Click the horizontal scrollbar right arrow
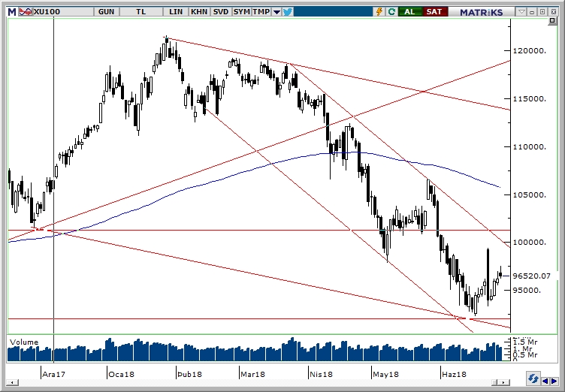This screenshot has width=565, height=392. click(x=505, y=382)
